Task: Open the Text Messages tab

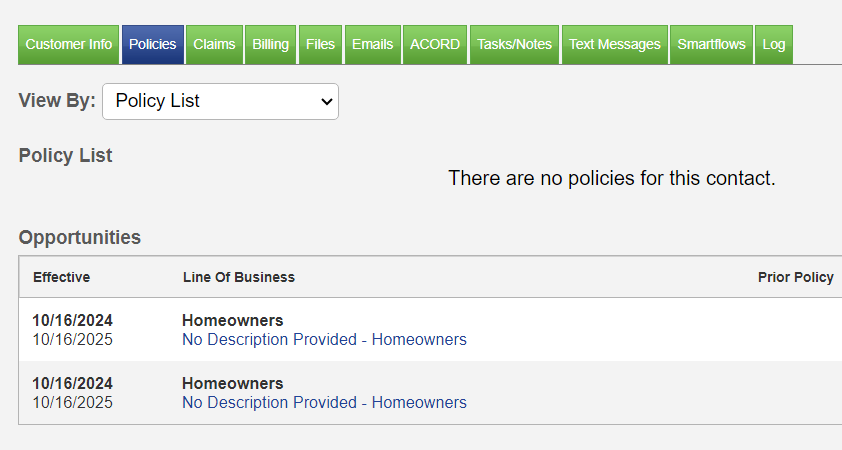Action: point(614,45)
